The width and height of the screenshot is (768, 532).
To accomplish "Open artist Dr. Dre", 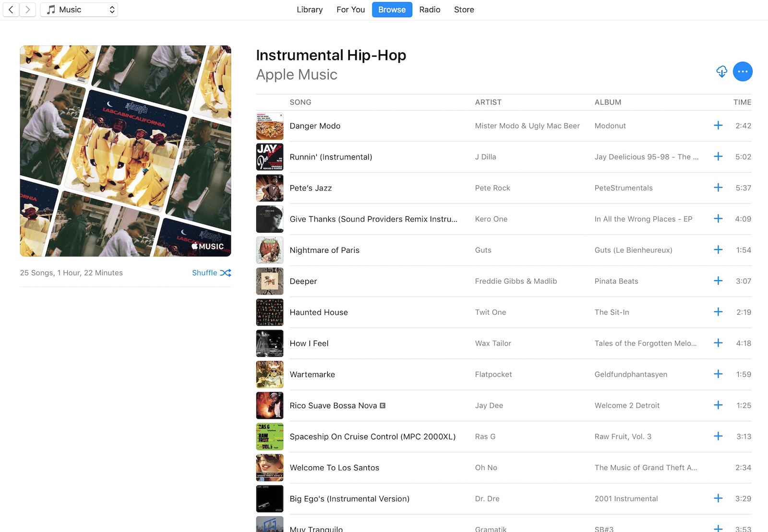I will coord(487,499).
